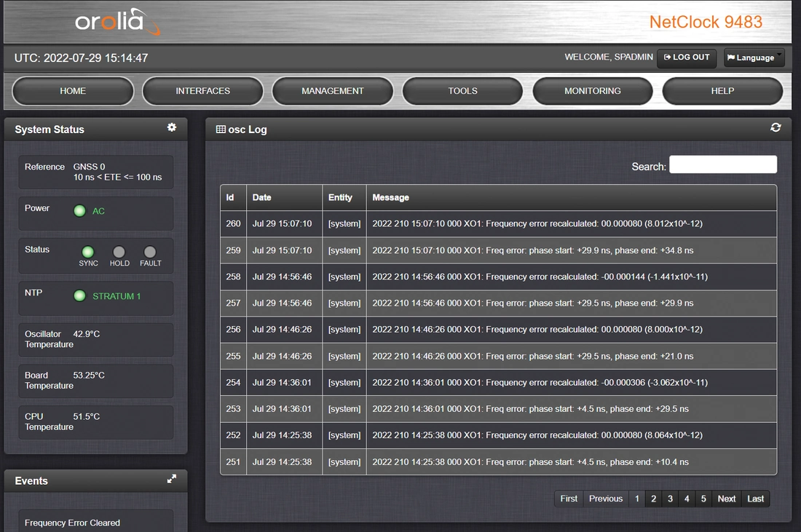Expand the Events panel
This screenshot has height=532, width=801.
172,479
